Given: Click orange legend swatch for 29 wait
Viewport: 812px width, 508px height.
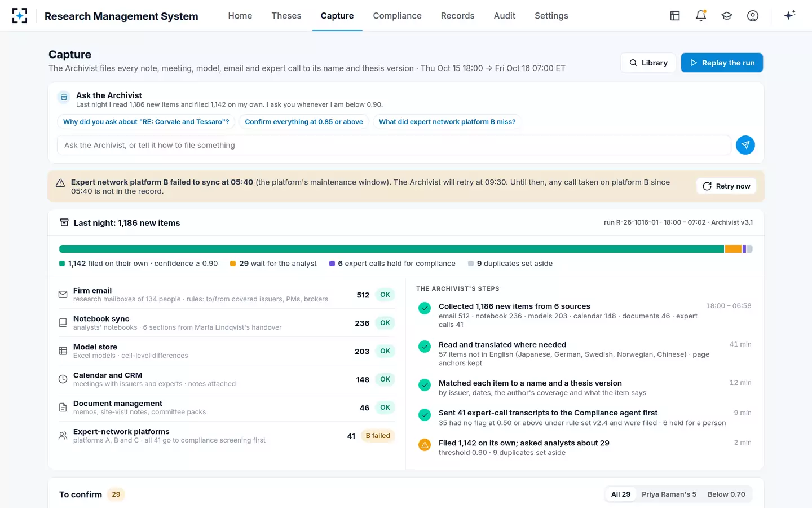Looking at the screenshot, I should pos(233,264).
